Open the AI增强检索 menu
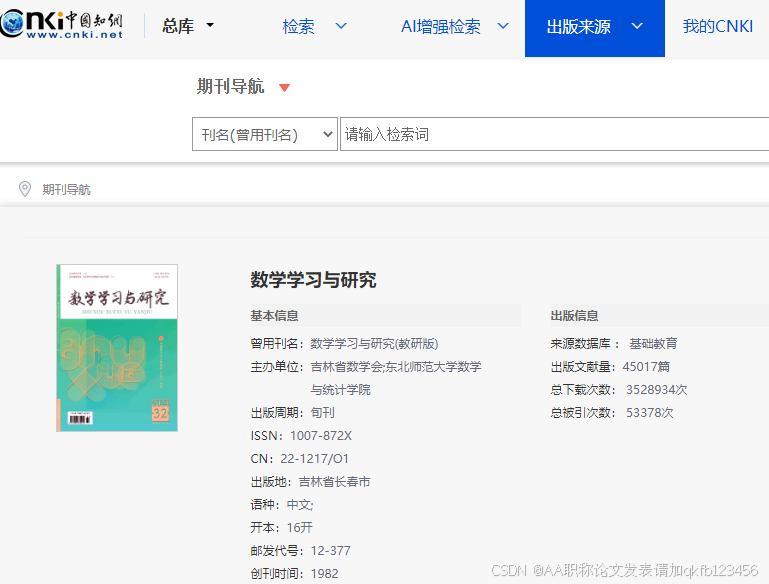769x584 pixels. (x=440, y=26)
